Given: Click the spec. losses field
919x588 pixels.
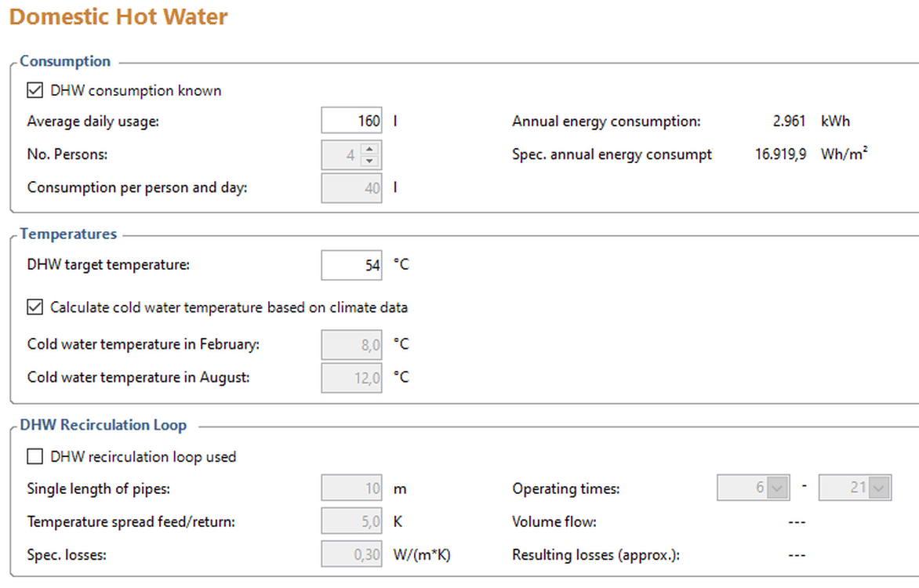Looking at the screenshot, I should click(x=351, y=555).
